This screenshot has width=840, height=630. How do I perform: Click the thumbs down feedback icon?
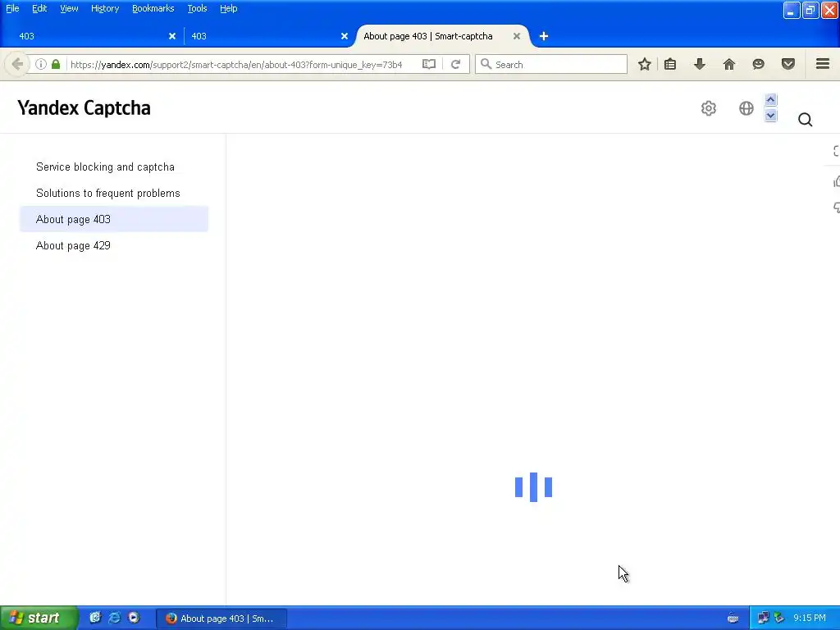pos(836,208)
